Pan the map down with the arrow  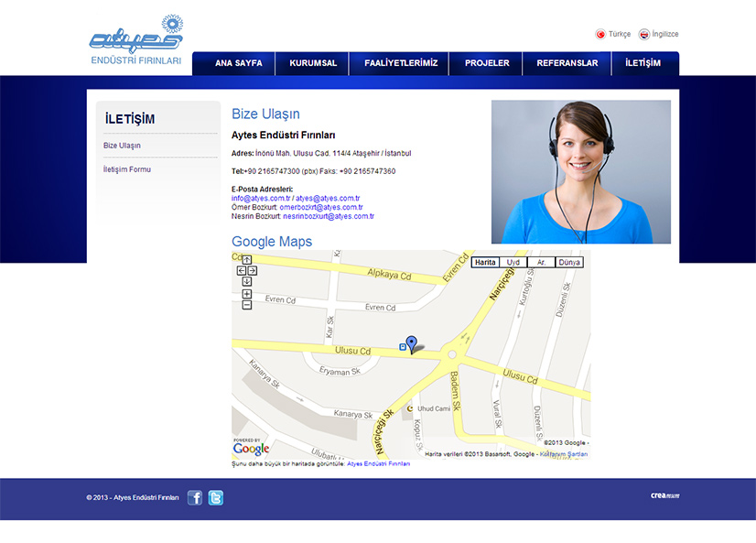(x=247, y=282)
